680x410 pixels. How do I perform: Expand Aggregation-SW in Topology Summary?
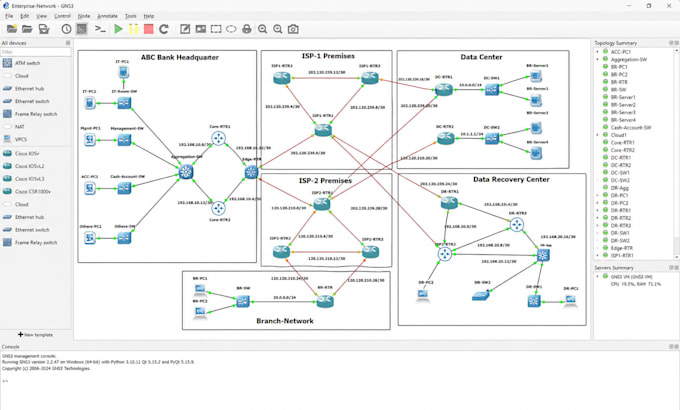click(598, 59)
